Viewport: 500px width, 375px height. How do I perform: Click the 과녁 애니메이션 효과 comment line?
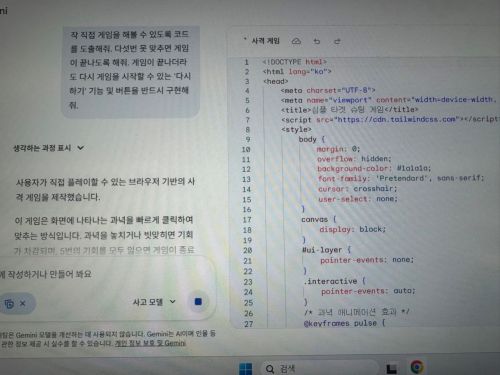click(356, 312)
